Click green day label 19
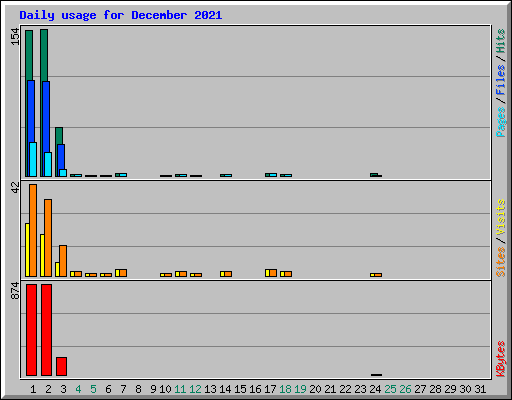This screenshot has width=512, height=400. 301,389
